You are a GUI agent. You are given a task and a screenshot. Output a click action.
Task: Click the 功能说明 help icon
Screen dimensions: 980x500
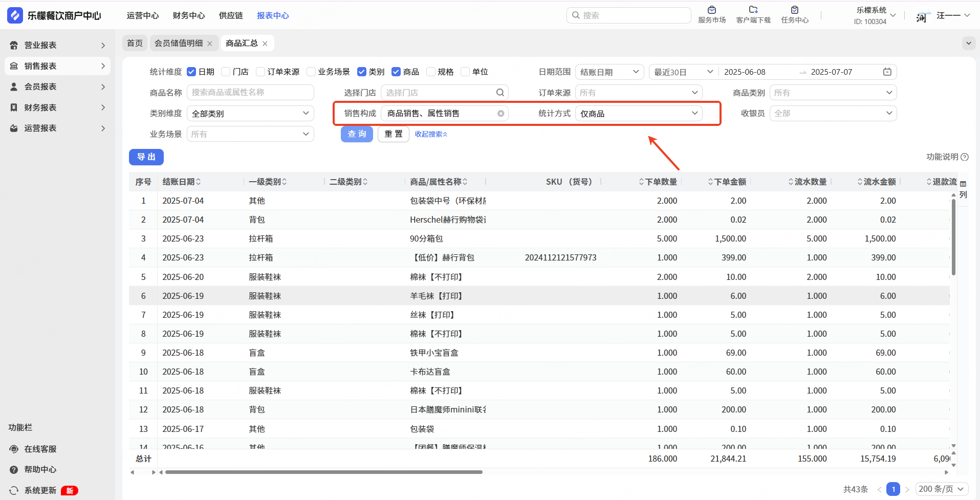(x=965, y=157)
